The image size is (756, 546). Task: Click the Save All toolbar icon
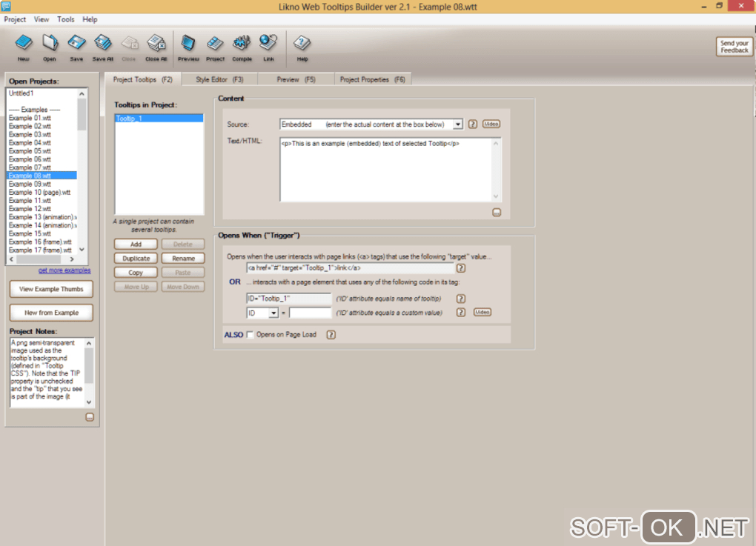[x=103, y=47]
